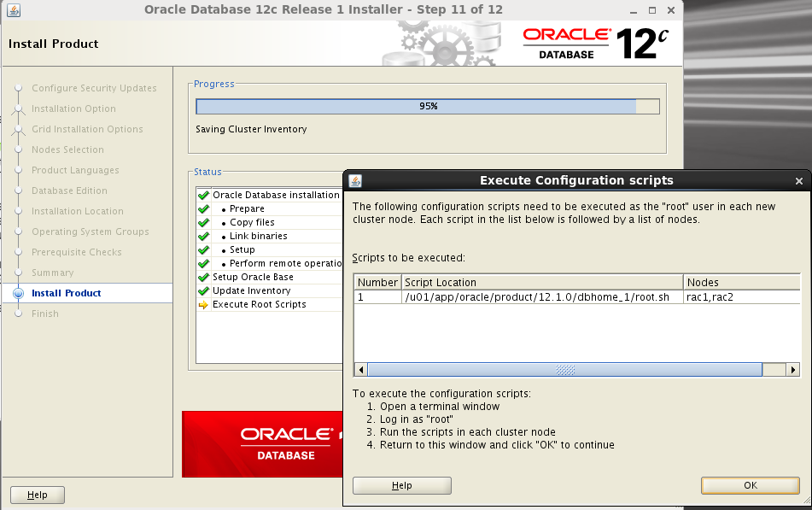Click the Oracle Database red banner image

tap(262, 444)
